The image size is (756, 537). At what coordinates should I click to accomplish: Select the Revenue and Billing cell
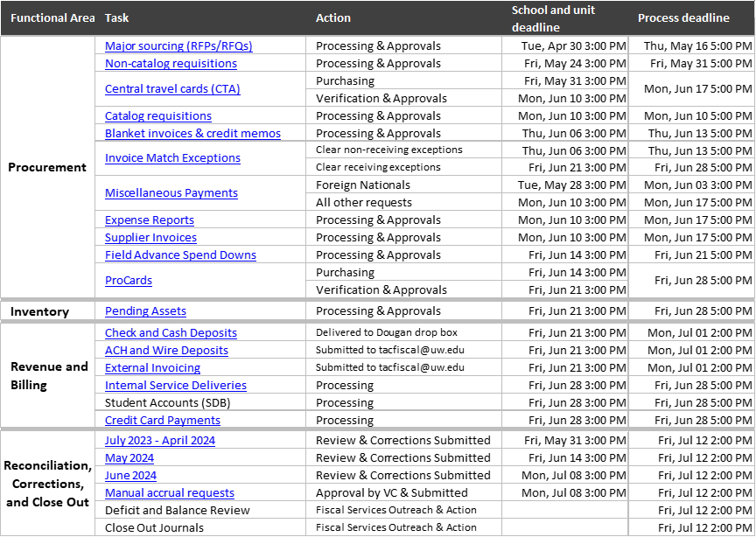click(x=49, y=375)
